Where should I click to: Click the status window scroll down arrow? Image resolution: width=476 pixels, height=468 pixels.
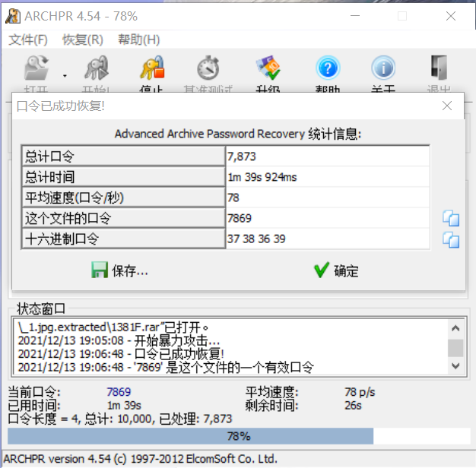(x=455, y=366)
